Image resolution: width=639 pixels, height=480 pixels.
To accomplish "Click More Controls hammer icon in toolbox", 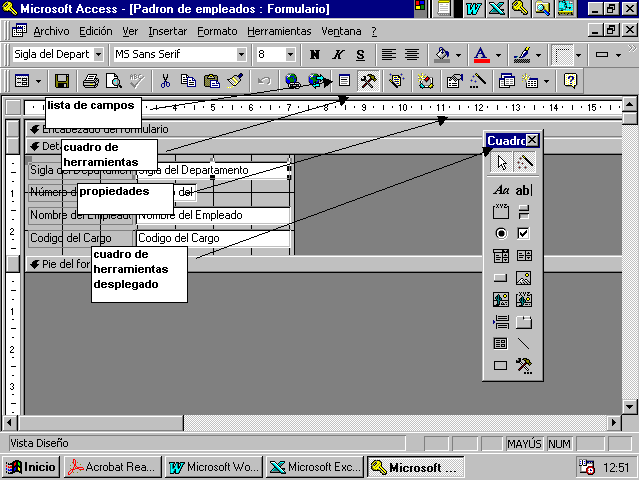I will [x=524, y=366].
